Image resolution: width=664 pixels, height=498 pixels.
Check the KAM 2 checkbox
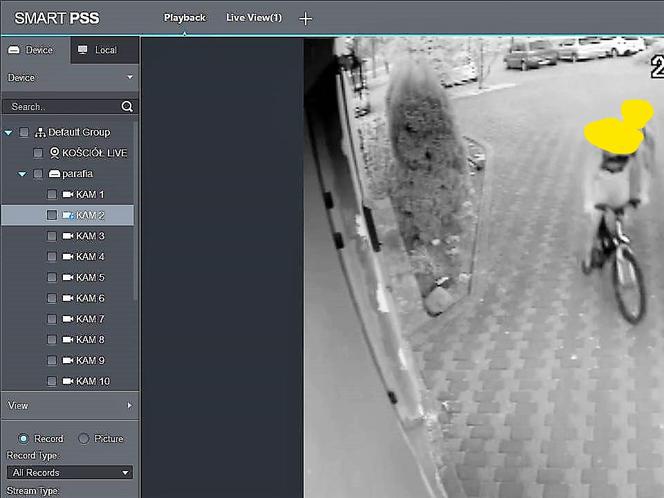pos(52,215)
